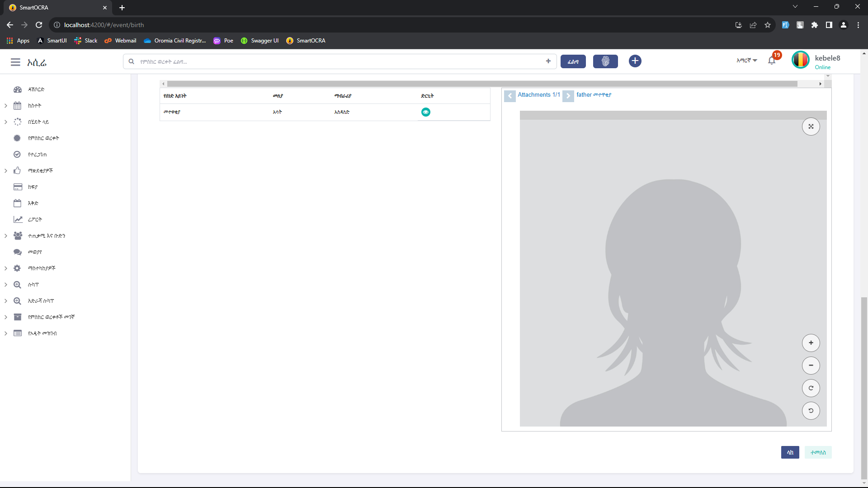The height and width of the screenshot is (488, 868).
Task: Click the browser address bar URL
Action: click(104, 25)
